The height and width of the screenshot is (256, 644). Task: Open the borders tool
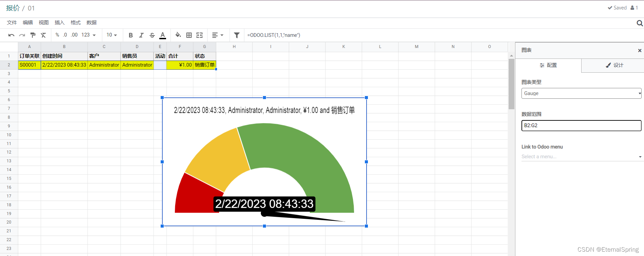pos(189,35)
